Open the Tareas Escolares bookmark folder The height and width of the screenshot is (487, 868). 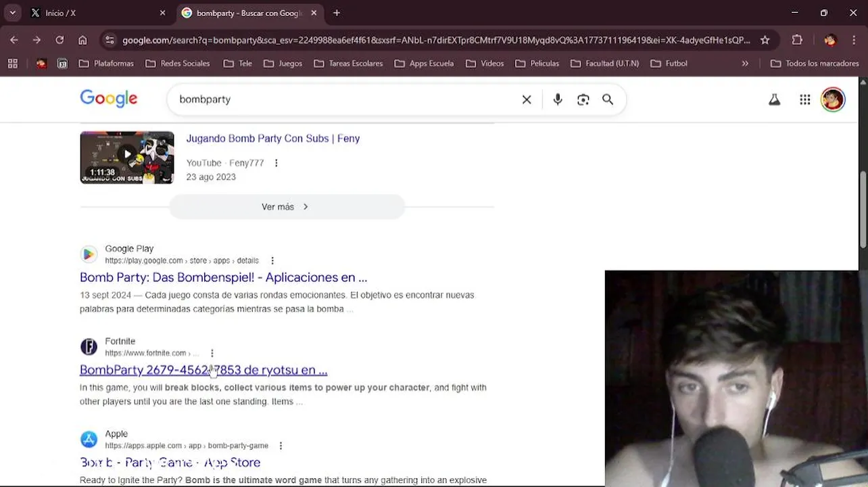click(x=348, y=64)
